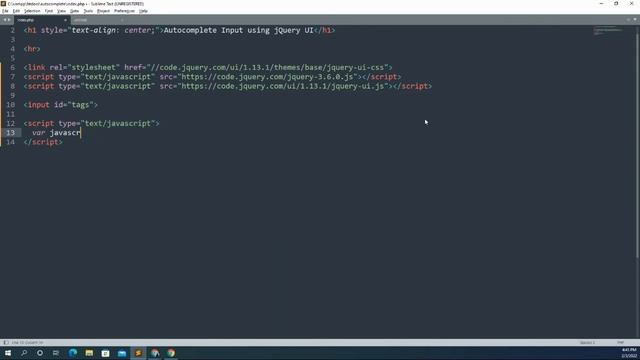The image size is (640, 360).
Task: Click Sublime Text taskbar icon
Action: point(138,353)
